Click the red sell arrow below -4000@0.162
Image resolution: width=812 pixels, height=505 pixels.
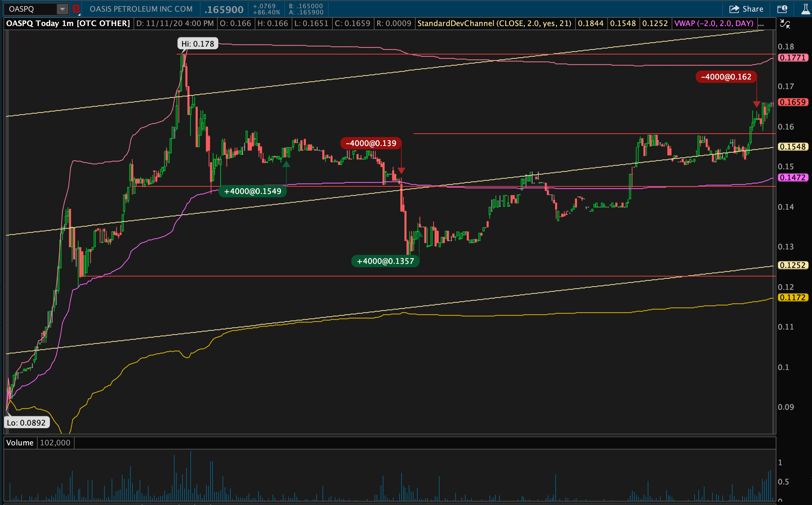coord(757,104)
